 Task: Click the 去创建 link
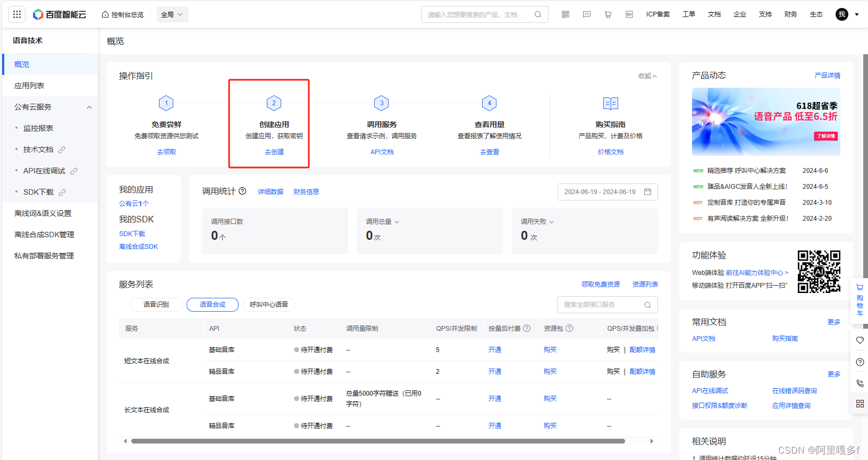tap(274, 152)
